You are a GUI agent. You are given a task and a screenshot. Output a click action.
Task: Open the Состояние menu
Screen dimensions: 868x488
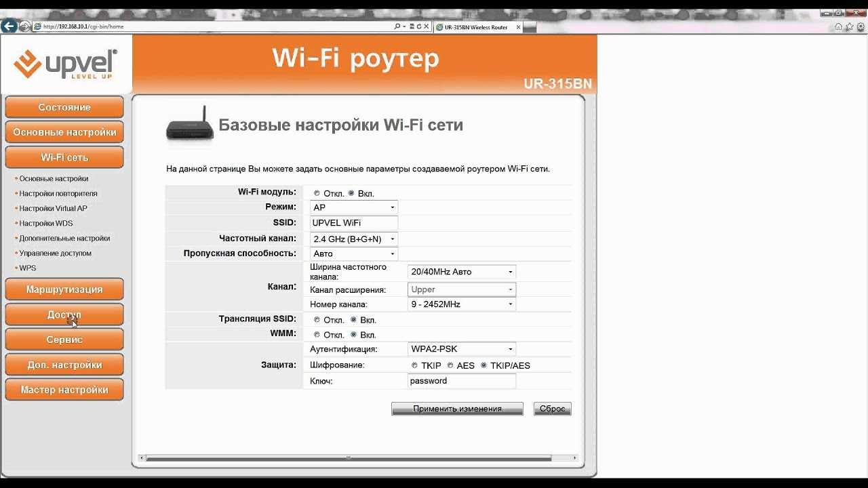click(64, 107)
